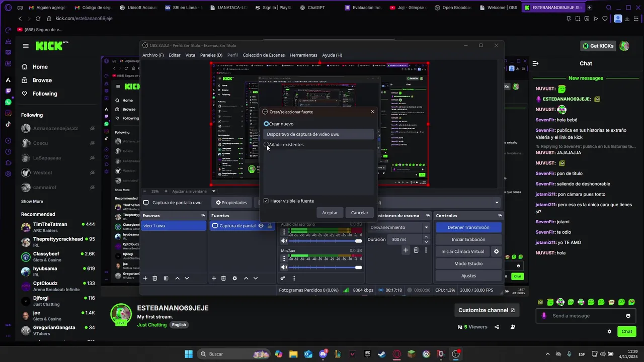Viewport: 644px width, 362px height.
Task: Mute Audio del escritorio speaker
Action: [284, 241]
